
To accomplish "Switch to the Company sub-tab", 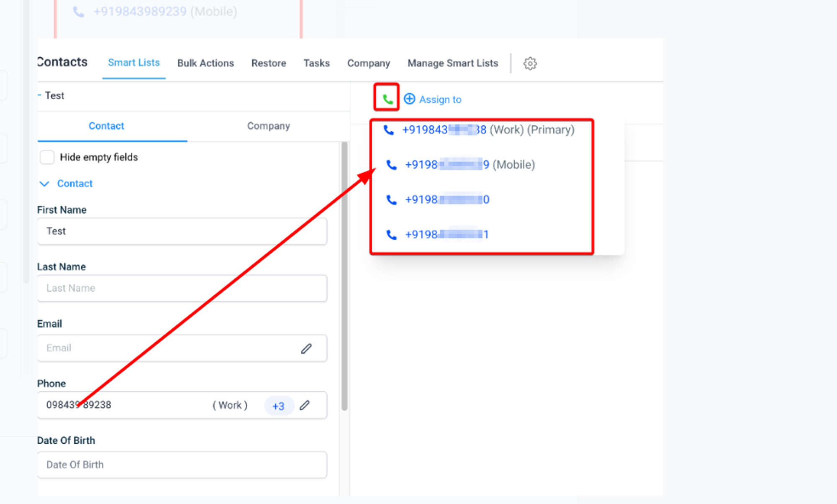I will coord(268,126).
